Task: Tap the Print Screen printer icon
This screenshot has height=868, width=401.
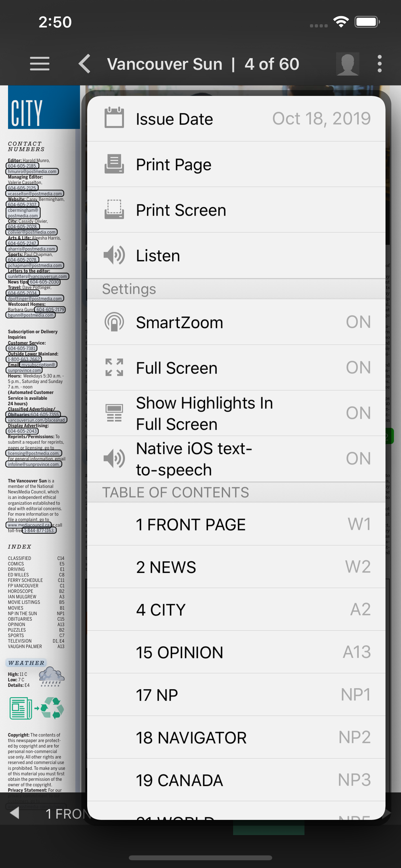Action: coord(114,210)
